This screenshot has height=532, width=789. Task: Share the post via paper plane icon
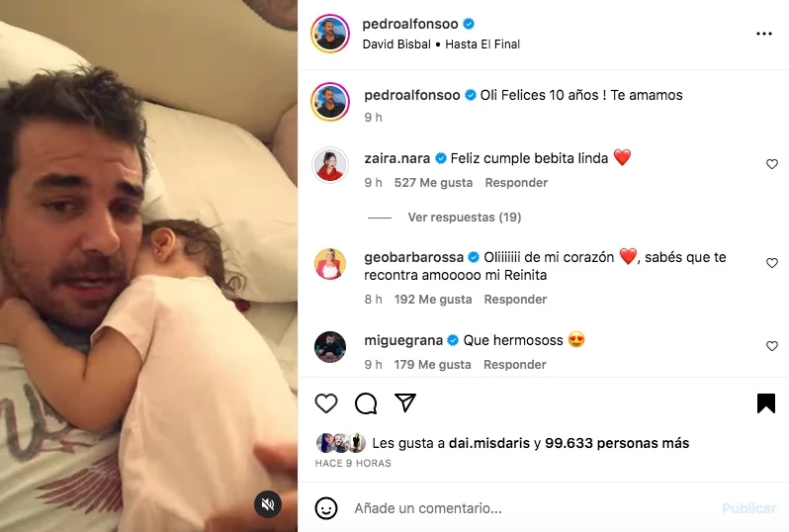click(x=405, y=402)
